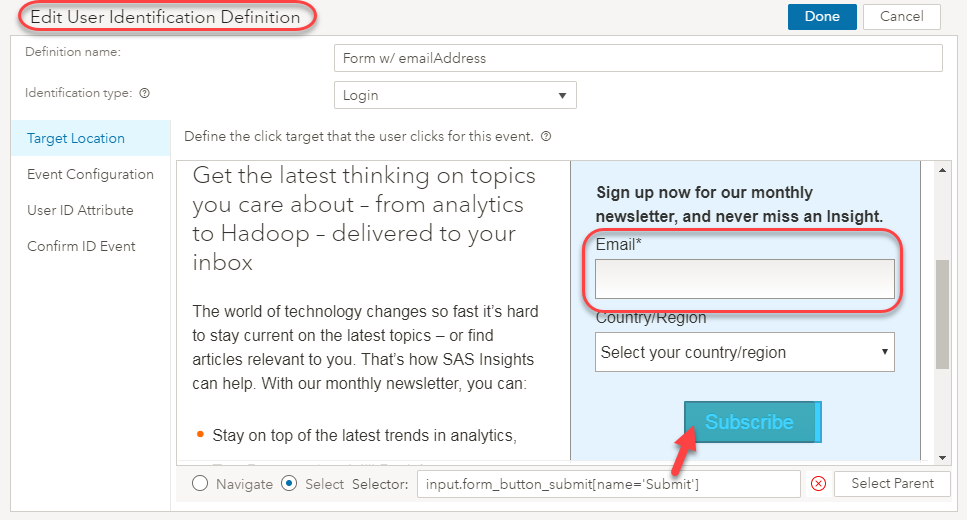Click the preview scrollbar up arrow
This screenshot has height=520, width=967.
tap(942, 170)
